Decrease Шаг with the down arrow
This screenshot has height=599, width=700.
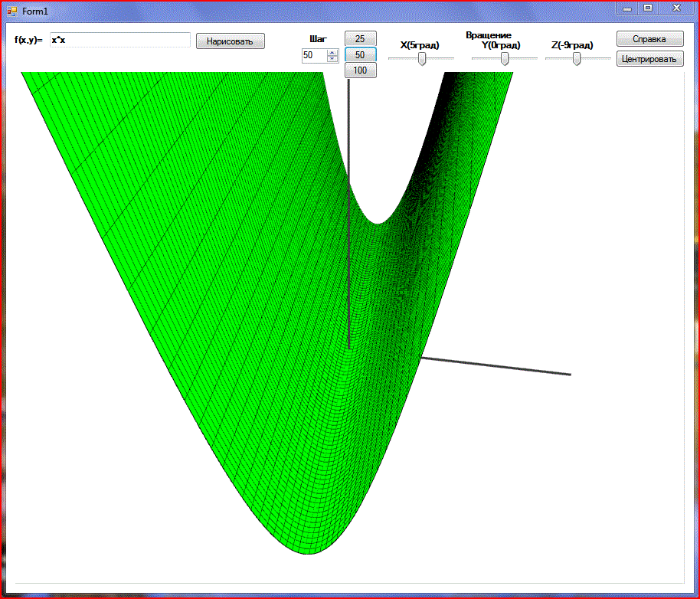(x=332, y=59)
